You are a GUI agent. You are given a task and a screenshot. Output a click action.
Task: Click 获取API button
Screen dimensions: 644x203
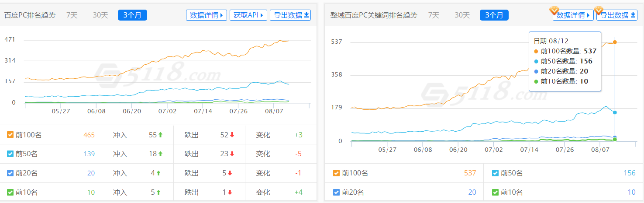pos(248,15)
